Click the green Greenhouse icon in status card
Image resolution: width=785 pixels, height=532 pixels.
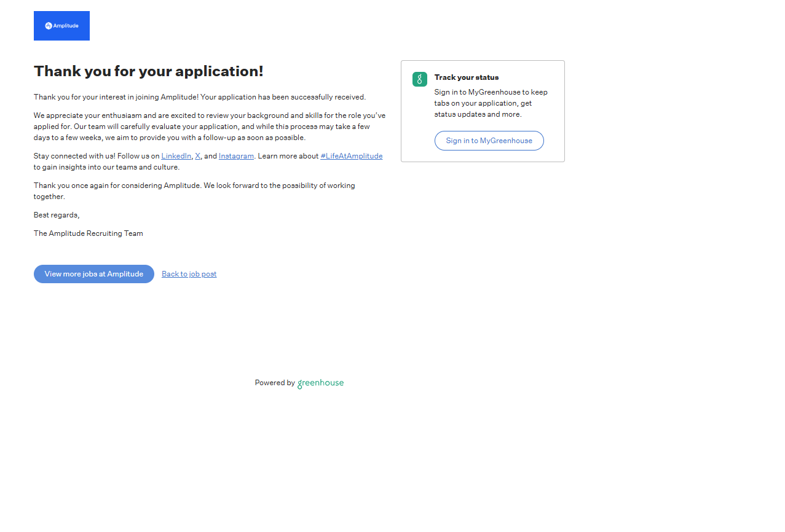[x=419, y=79]
